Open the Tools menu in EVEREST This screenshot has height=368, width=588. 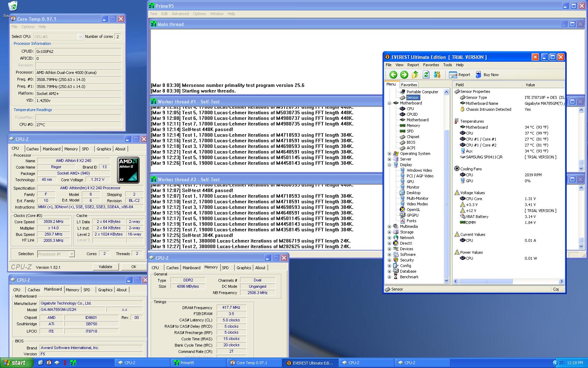pos(447,65)
